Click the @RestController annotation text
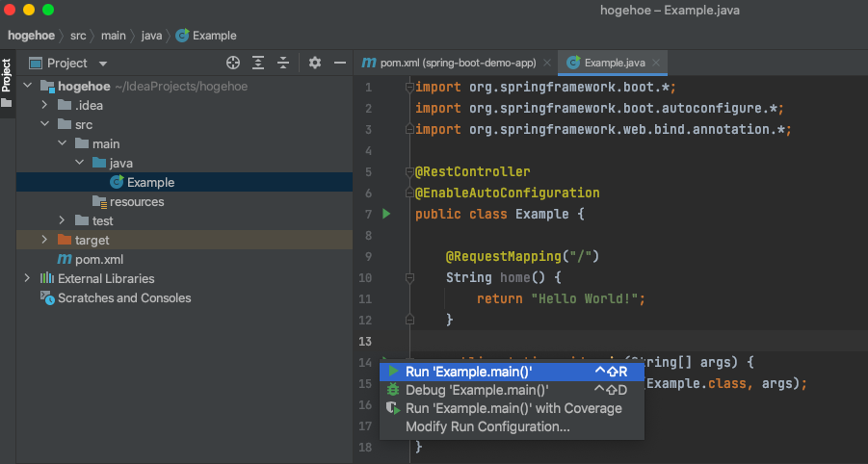The height and width of the screenshot is (464, 868). click(x=473, y=171)
